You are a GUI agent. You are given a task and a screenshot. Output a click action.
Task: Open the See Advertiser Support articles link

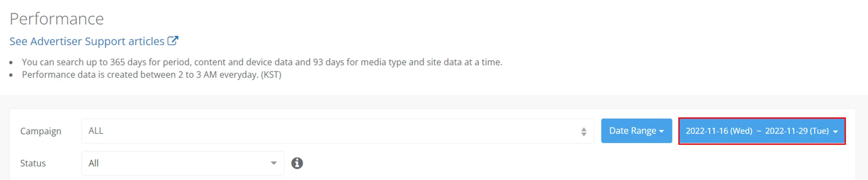click(x=87, y=41)
